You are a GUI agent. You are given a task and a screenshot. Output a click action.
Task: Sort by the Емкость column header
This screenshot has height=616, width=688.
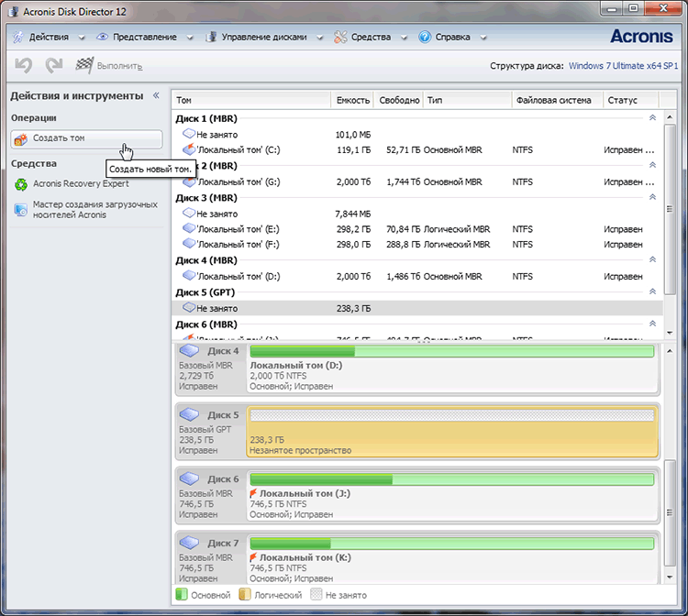pos(353,100)
